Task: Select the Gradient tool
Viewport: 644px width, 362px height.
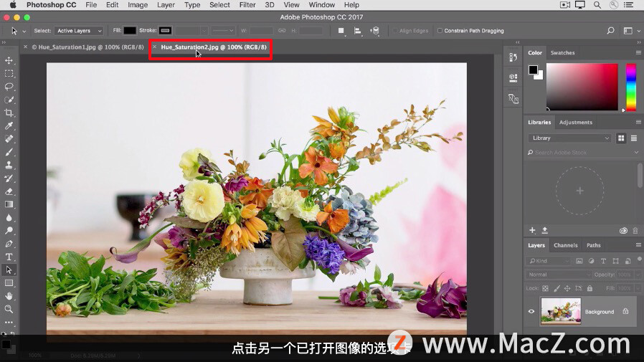Action: (x=9, y=204)
